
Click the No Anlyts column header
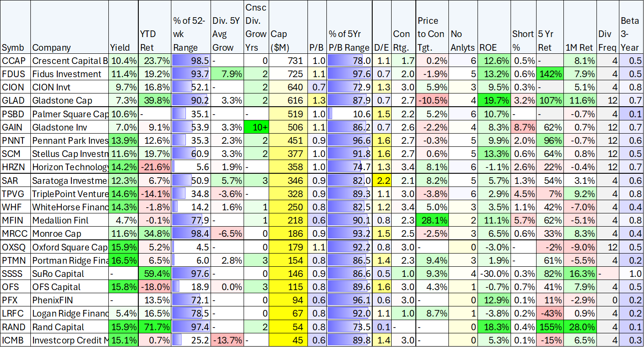tap(463, 27)
